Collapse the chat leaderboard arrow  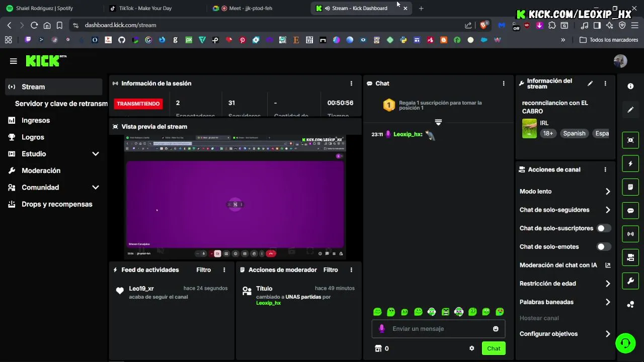click(x=438, y=122)
